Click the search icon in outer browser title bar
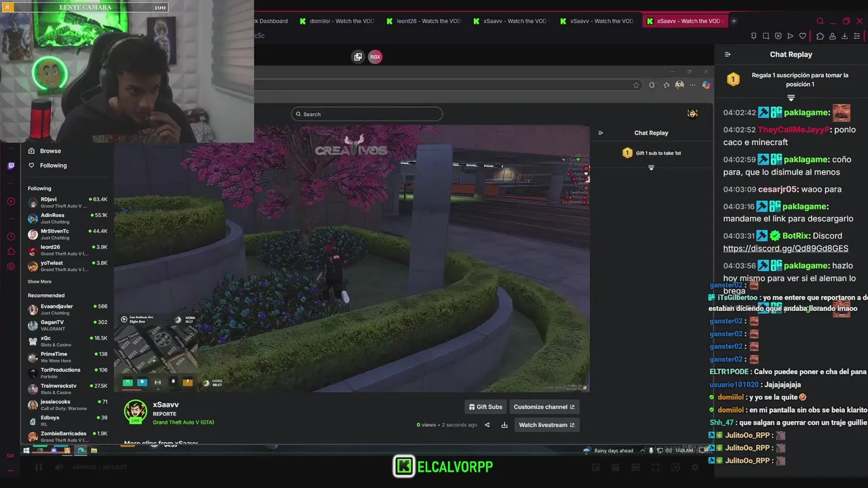Viewport: 868px width, 488px height. click(x=820, y=21)
